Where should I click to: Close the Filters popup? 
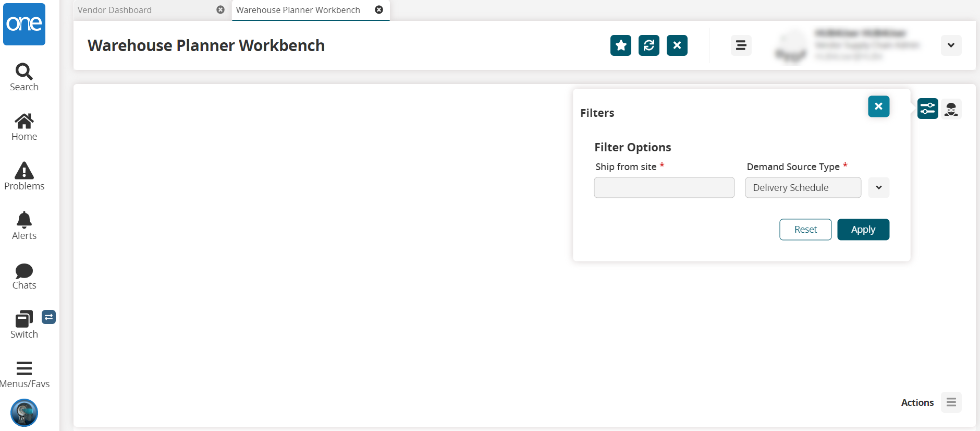click(878, 106)
